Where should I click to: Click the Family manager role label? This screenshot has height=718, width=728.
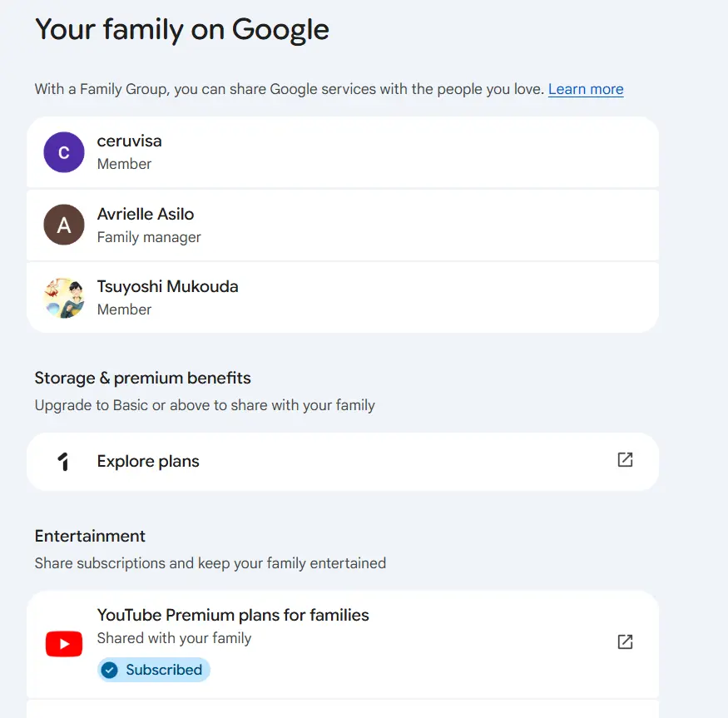149,237
